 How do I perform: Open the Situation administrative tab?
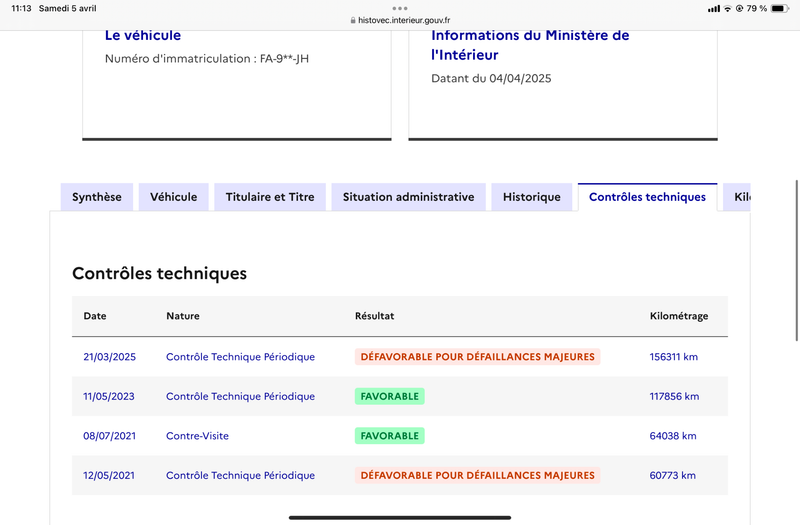pos(408,197)
